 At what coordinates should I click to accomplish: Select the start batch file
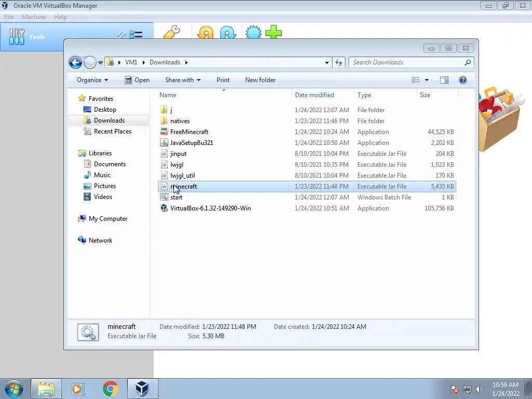coord(307,197)
